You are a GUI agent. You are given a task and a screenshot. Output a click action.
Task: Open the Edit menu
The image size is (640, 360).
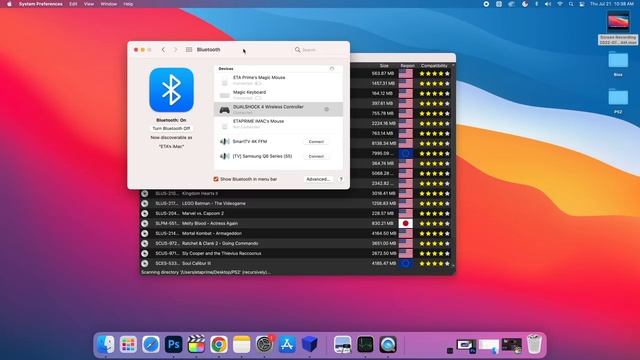(73, 4)
